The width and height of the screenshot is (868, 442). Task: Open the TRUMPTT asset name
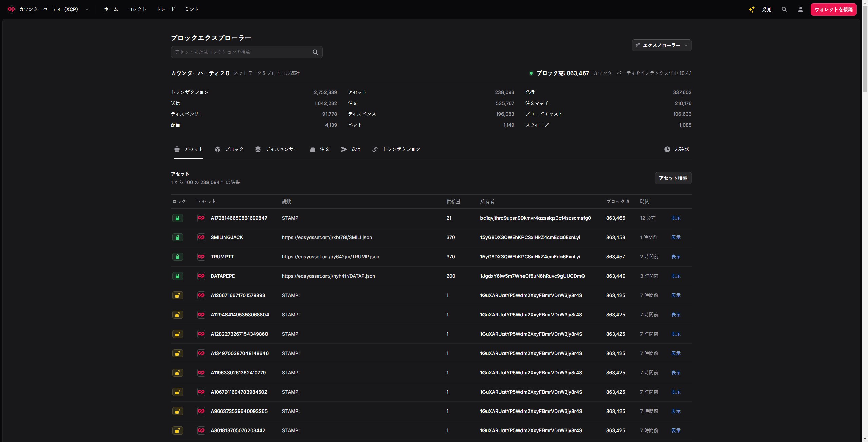222,257
